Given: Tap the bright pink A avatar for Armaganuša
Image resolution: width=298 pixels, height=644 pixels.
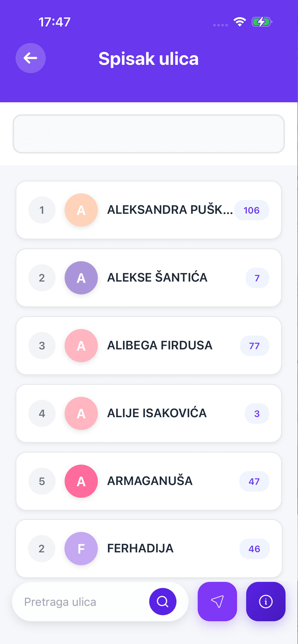Looking at the screenshot, I should point(81,481).
